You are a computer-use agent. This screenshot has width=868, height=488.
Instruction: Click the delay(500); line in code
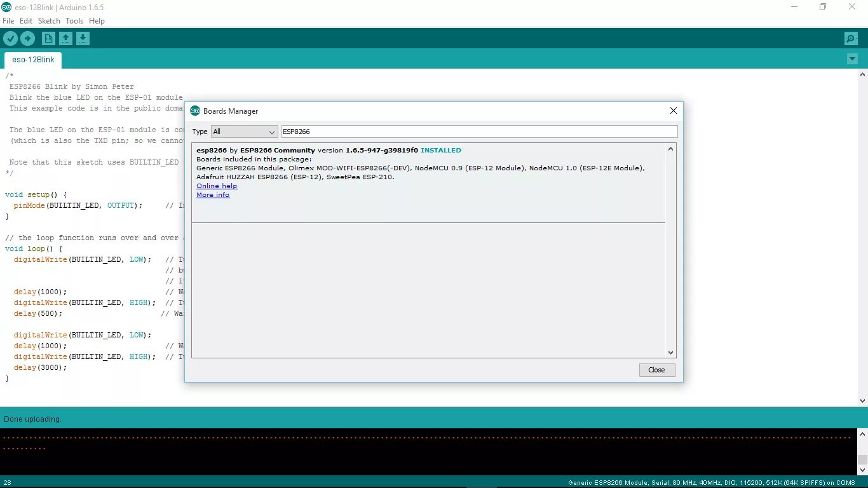click(38, 313)
